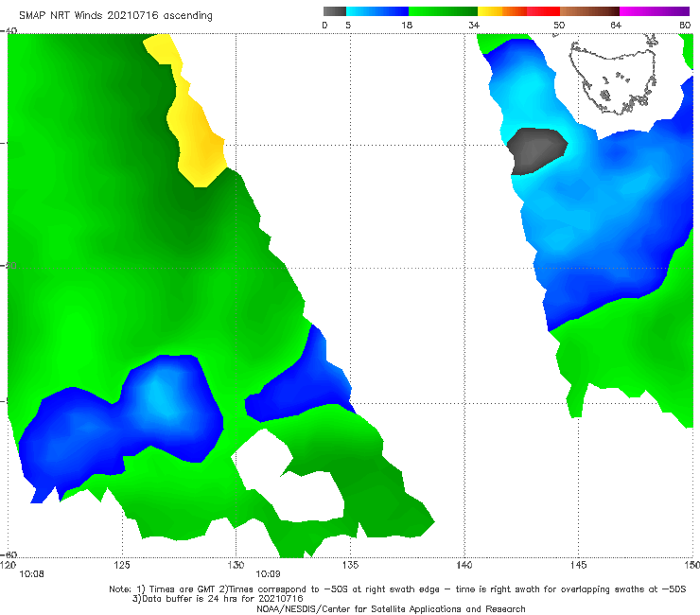Image resolution: width=700 pixels, height=615 pixels.
Task: Click the latitude label '-50'
Action: click(x=9, y=266)
